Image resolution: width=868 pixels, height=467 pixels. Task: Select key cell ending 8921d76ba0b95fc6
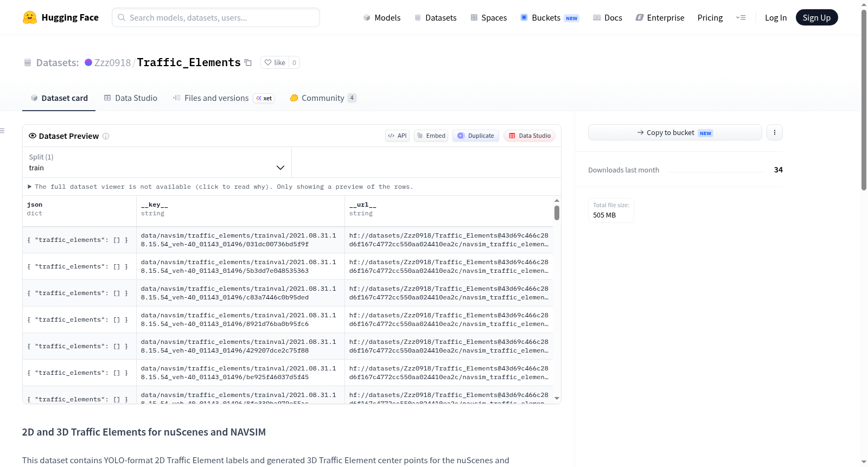pos(240,319)
